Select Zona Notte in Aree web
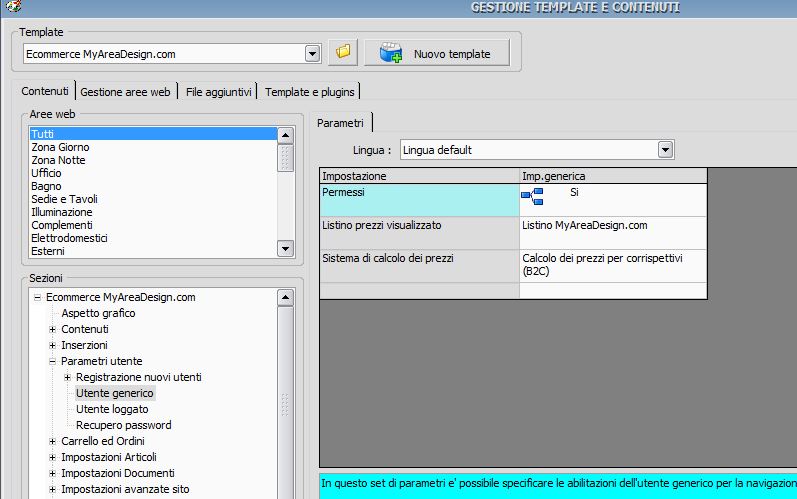 153,160
